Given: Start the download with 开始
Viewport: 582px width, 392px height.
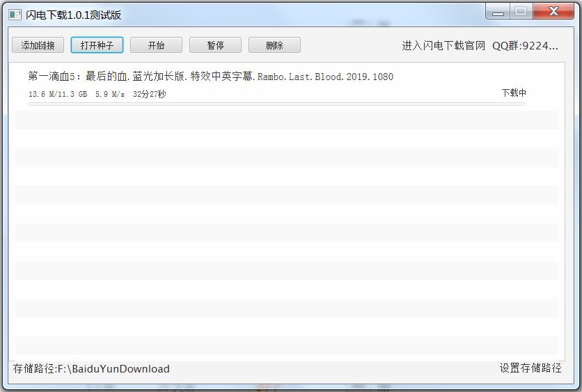Looking at the screenshot, I should tap(156, 45).
